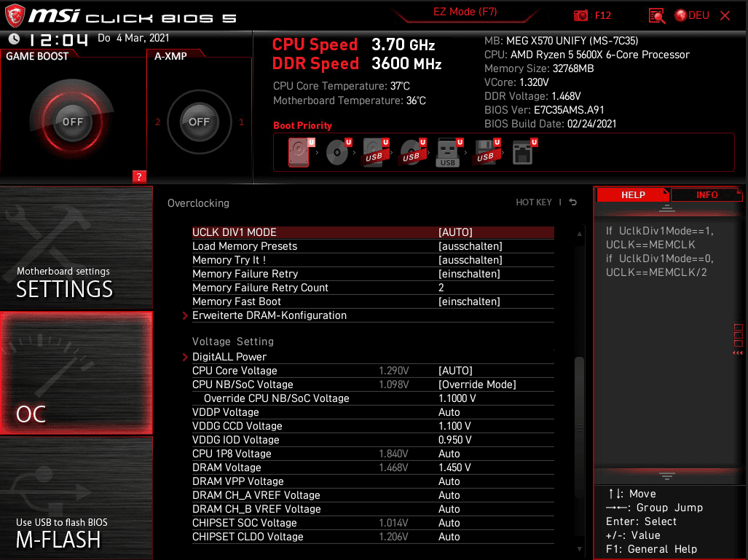
Task: Select the USB key boot device icon
Action: pyautogui.click(x=449, y=152)
